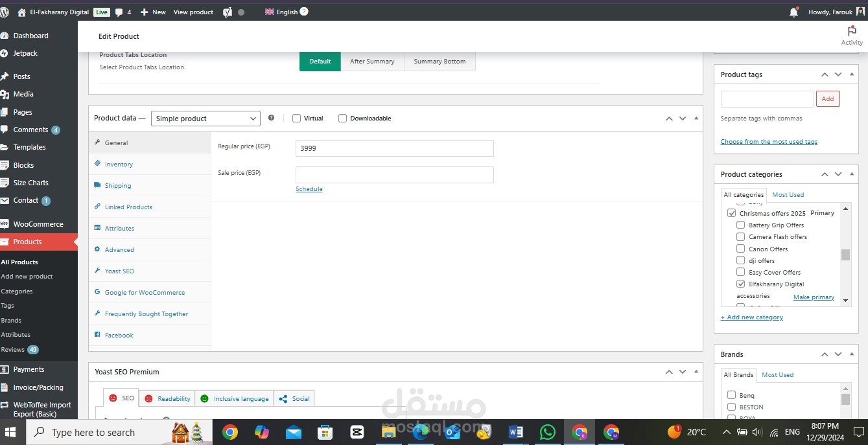The width and height of the screenshot is (868, 445).
Task: Open WooCommerce in the sidebar
Action: pyautogui.click(x=39, y=224)
